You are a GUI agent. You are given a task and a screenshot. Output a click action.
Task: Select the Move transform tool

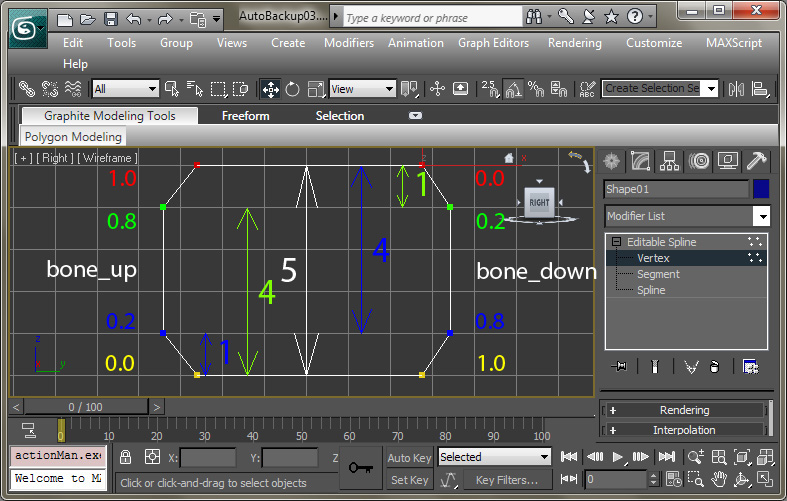[x=270, y=89]
